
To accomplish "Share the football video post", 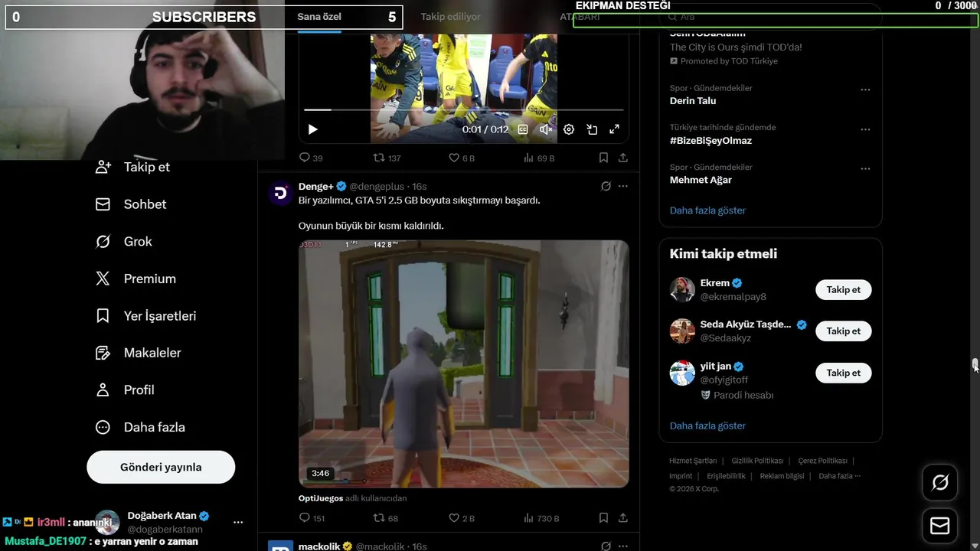I will tap(623, 158).
